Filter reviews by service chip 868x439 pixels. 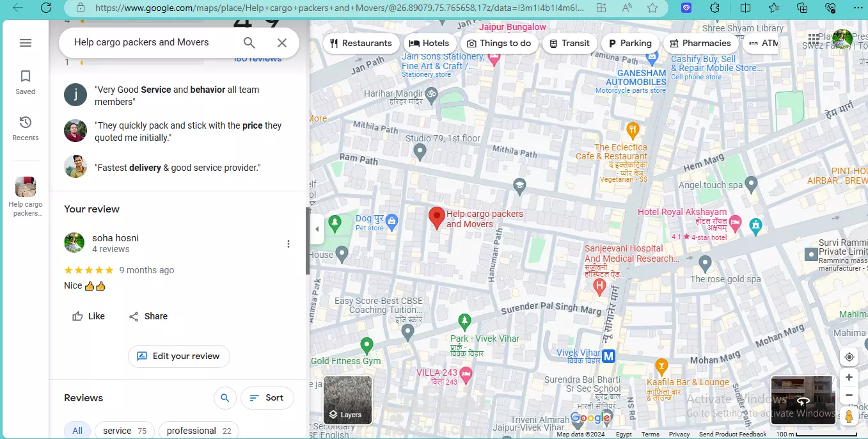(x=125, y=431)
